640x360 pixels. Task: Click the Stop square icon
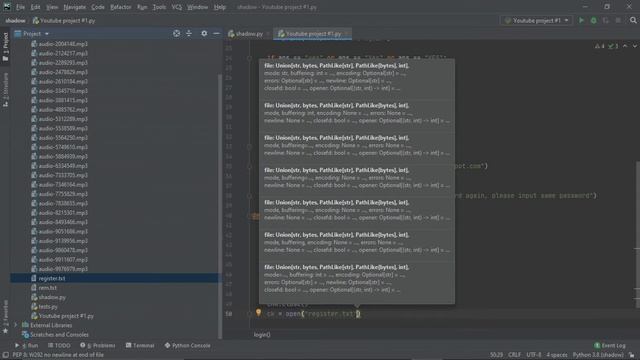(x=618, y=20)
